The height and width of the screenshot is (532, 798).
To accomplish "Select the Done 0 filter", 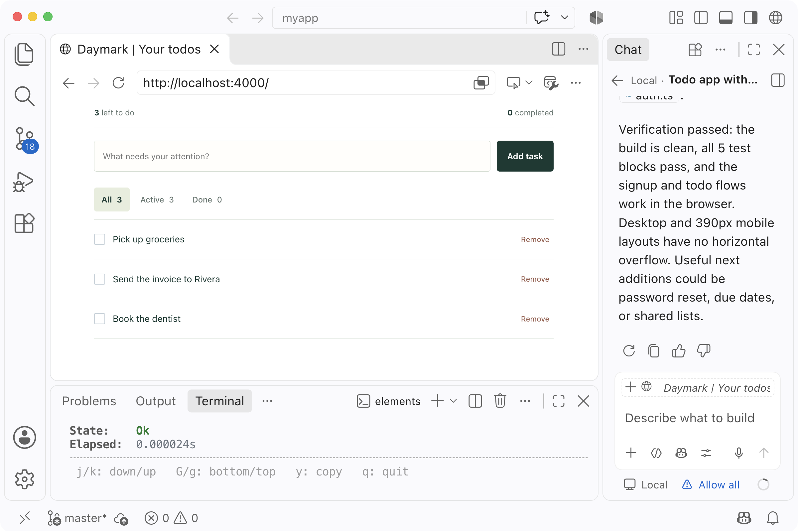I will 207,200.
